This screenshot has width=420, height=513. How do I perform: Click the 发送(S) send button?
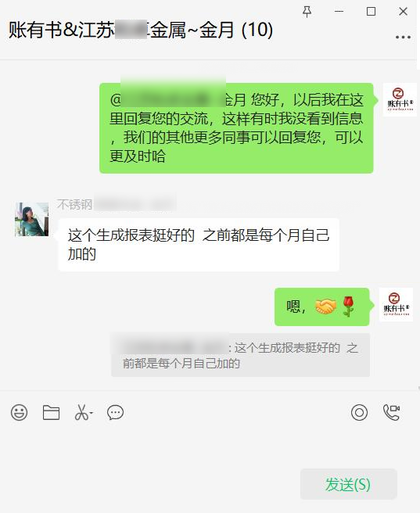coord(348,484)
